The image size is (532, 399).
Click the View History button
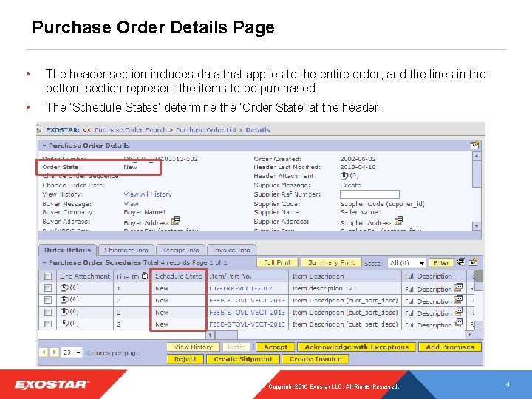coord(194,347)
